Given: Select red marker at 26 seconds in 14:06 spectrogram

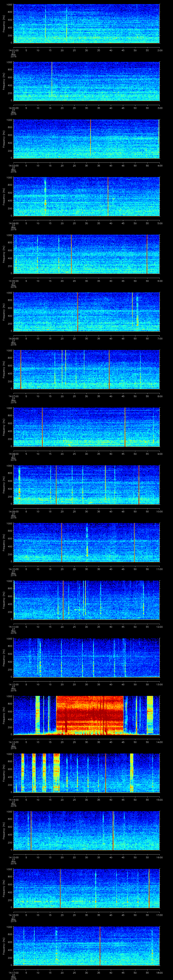Looking at the screenshot, I should (78, 312).
